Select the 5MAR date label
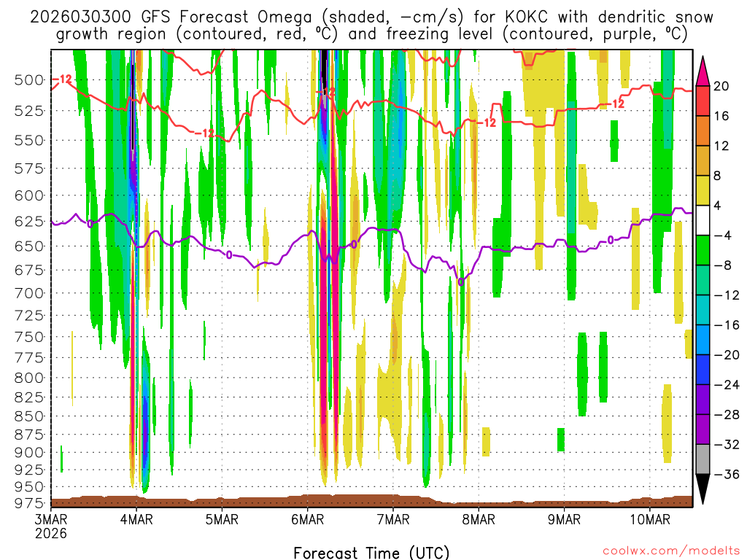Screen dimensions: 747x560 click(222, 519)
